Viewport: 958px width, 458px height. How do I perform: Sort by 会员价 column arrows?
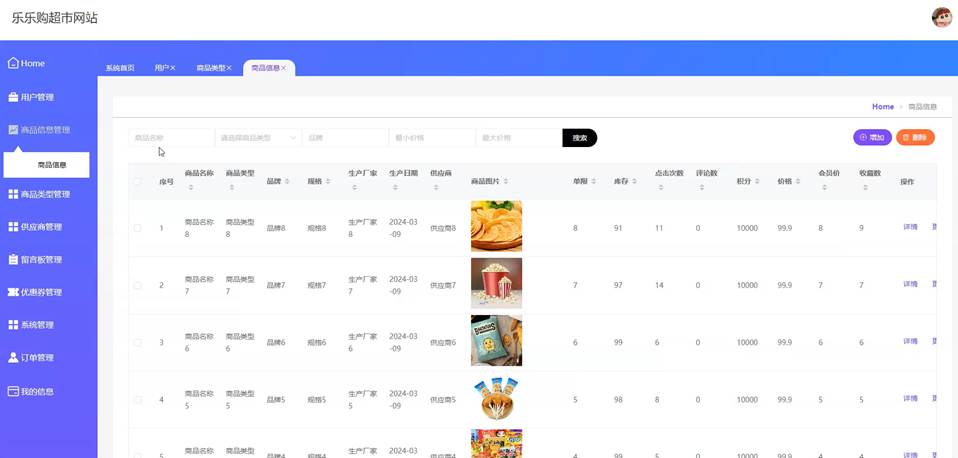[825, 187]
